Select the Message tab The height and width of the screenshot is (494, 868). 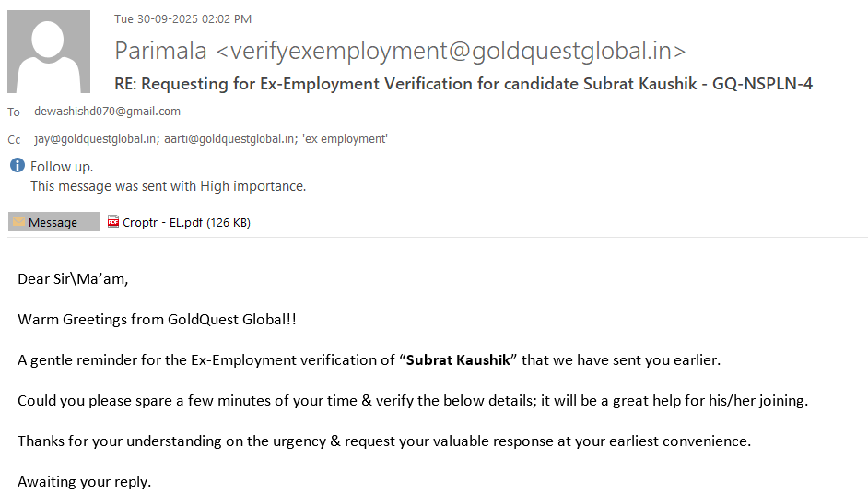[x=53, y=222]
